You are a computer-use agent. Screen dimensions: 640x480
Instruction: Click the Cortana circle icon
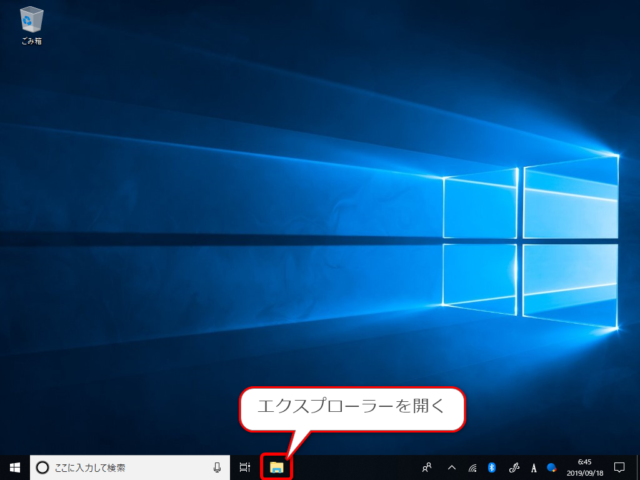click(x=42, y=467)
